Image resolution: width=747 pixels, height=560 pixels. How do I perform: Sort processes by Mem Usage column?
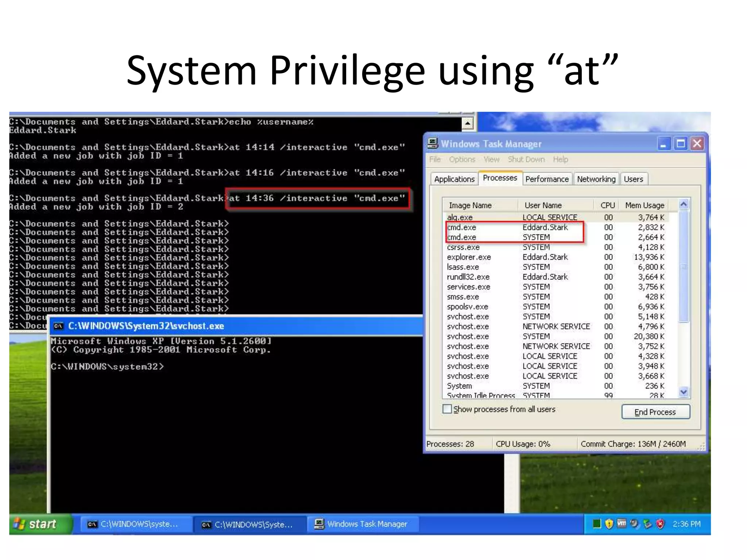pos(645,205)
